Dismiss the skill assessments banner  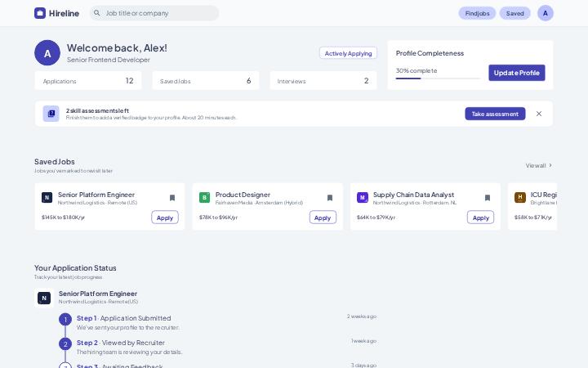[539, 114]
